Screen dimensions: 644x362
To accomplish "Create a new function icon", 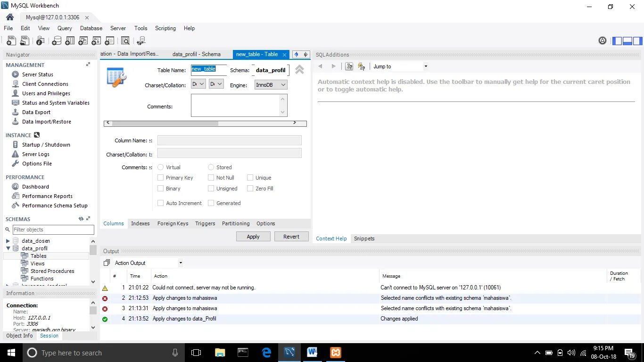I will (x=109, y=41).
